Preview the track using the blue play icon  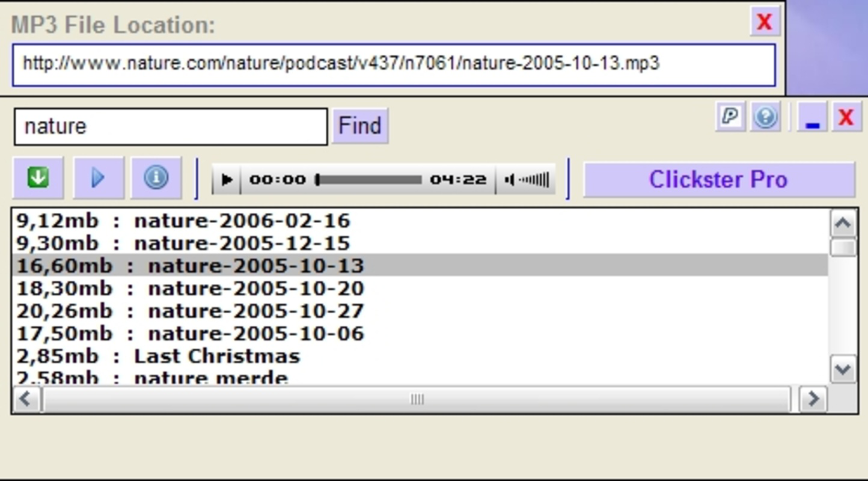(98, 178)
